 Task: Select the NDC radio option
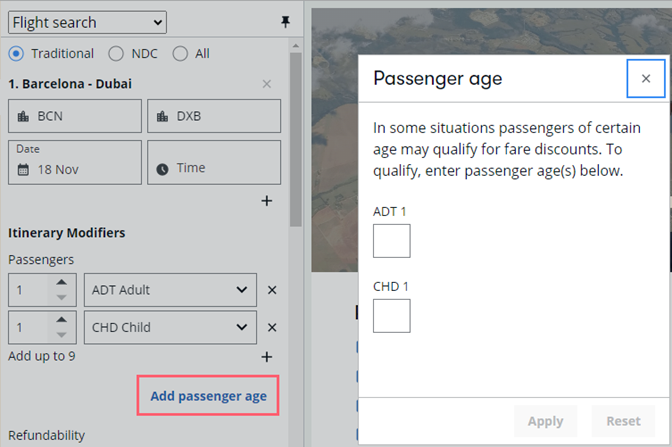(116, 54)
